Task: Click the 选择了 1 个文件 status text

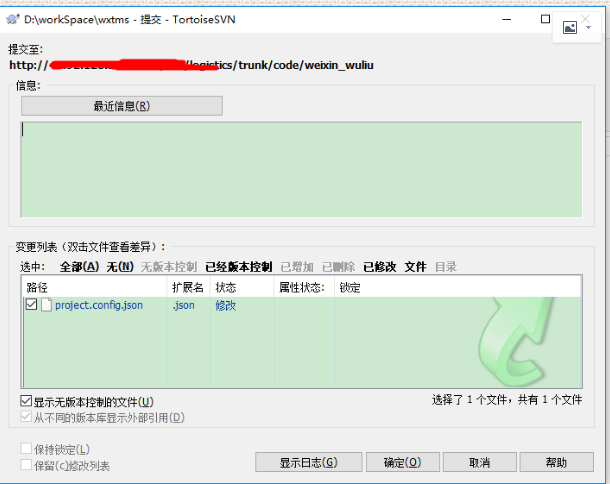Action: [x=507, y=400]
